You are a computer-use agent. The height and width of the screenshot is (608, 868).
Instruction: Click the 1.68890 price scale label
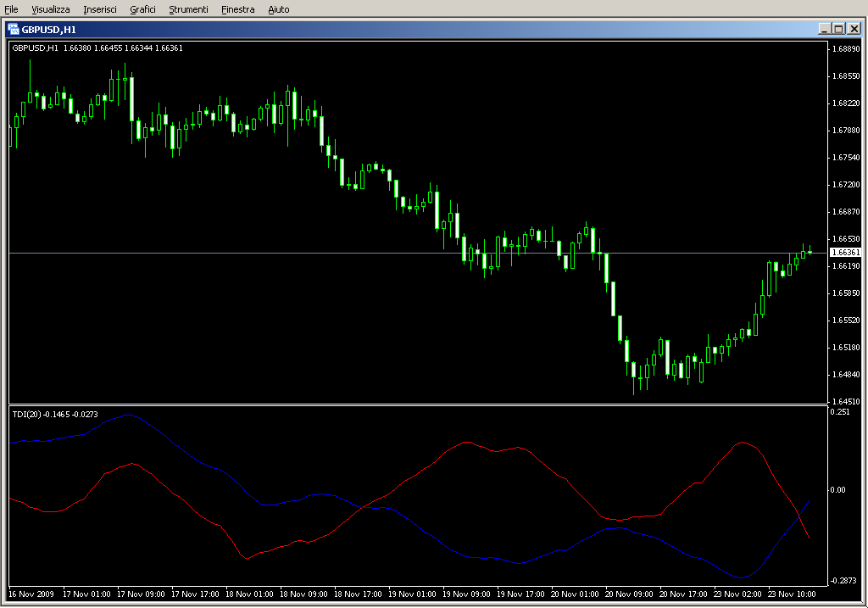tap(845, 49)
